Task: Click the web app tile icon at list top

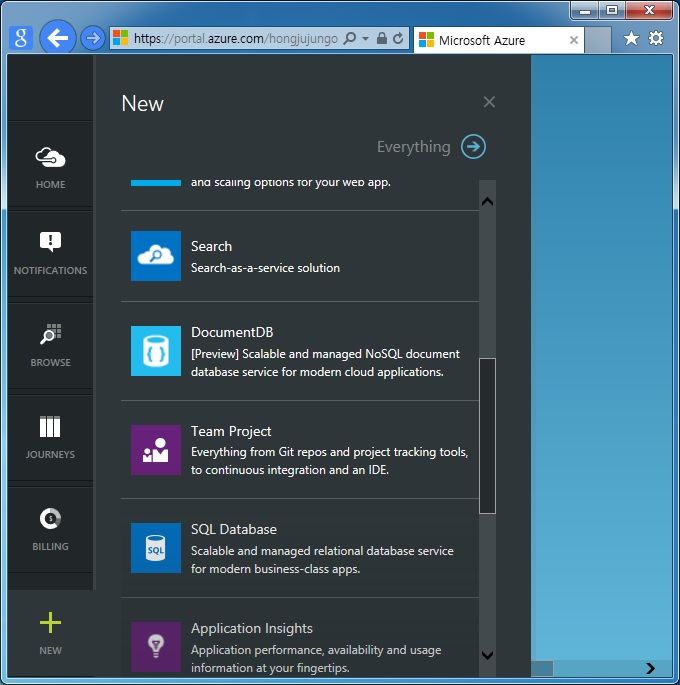Action: (156, 183)
